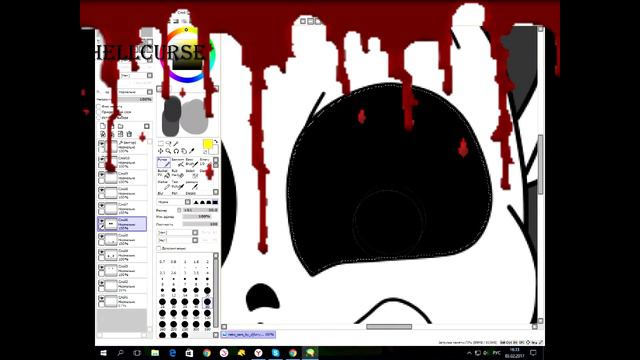Select the move tool
The width and height of the screenshot is (640, 360).
point(160,151)
